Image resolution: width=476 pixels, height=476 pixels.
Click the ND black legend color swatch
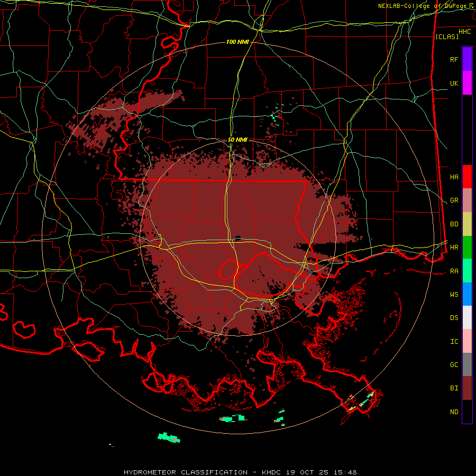467,411
